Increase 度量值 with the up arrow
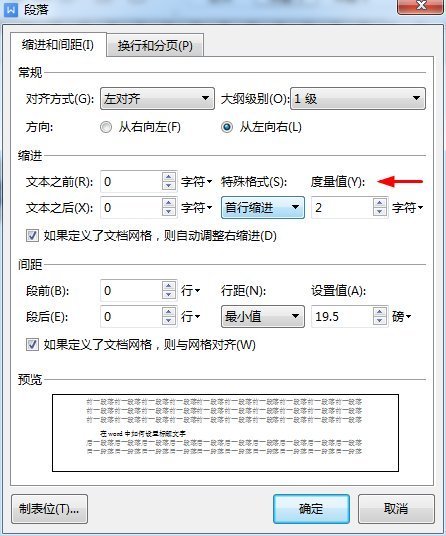 380,203
